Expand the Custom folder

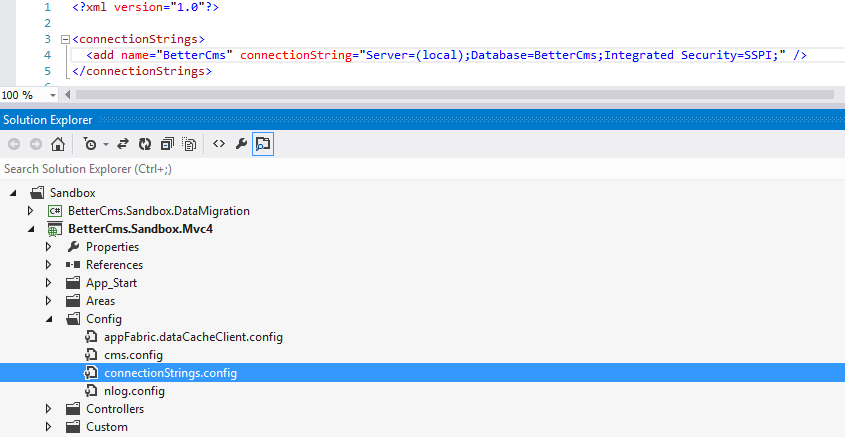tap(49, 427)
